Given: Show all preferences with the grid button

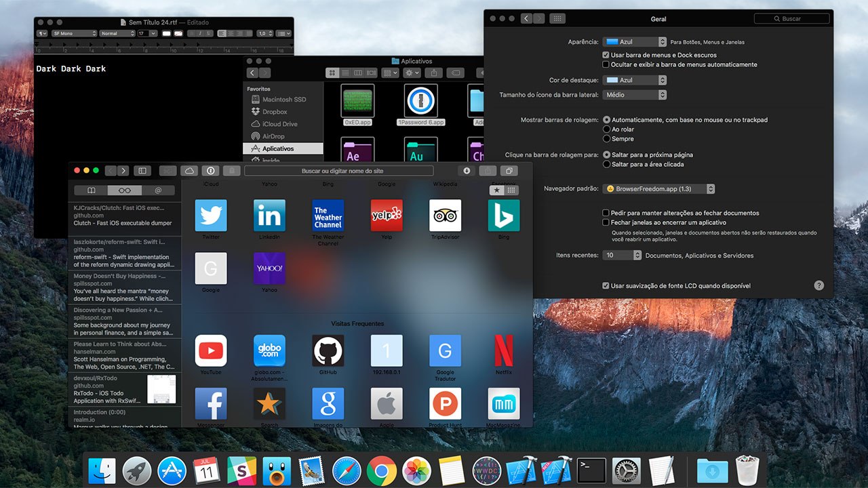Looking at the screenshot, I should tap(557, 19).
